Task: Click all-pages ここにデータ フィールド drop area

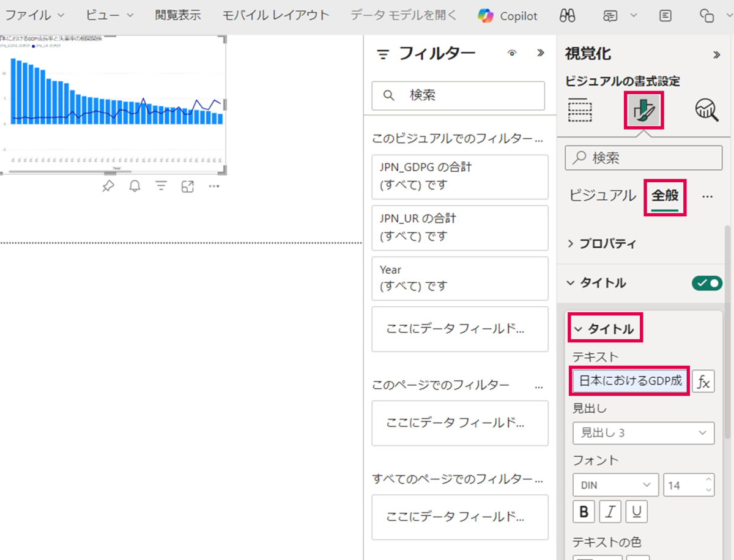Action: pyautogui.click(x=460, y=517)
